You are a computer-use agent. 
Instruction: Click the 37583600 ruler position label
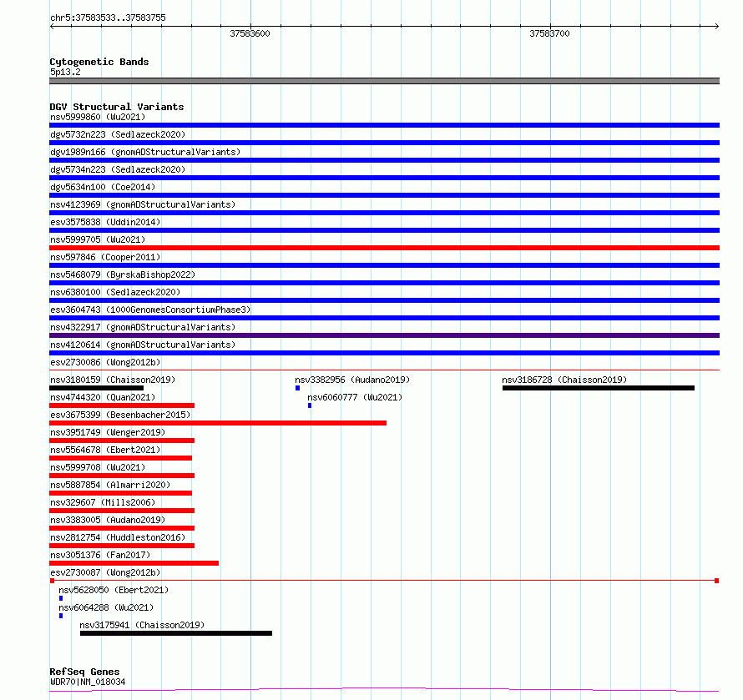click(x=250, y=33)
